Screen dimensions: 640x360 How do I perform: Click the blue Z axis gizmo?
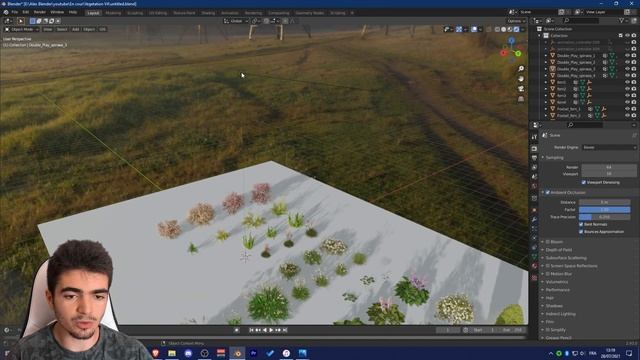(511, 41)
